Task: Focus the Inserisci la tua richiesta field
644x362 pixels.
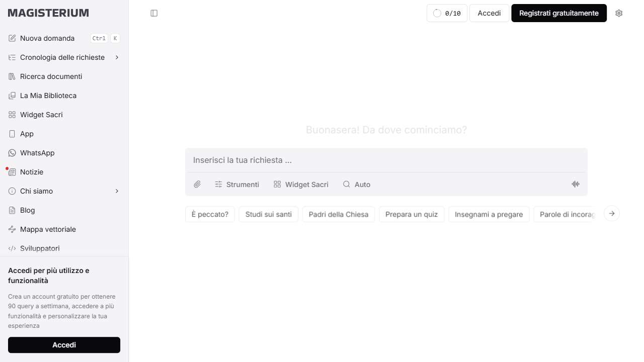Action: click(386, 160)
